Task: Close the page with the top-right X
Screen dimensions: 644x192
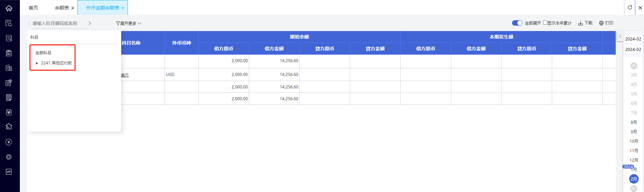Action: [640, 7]
